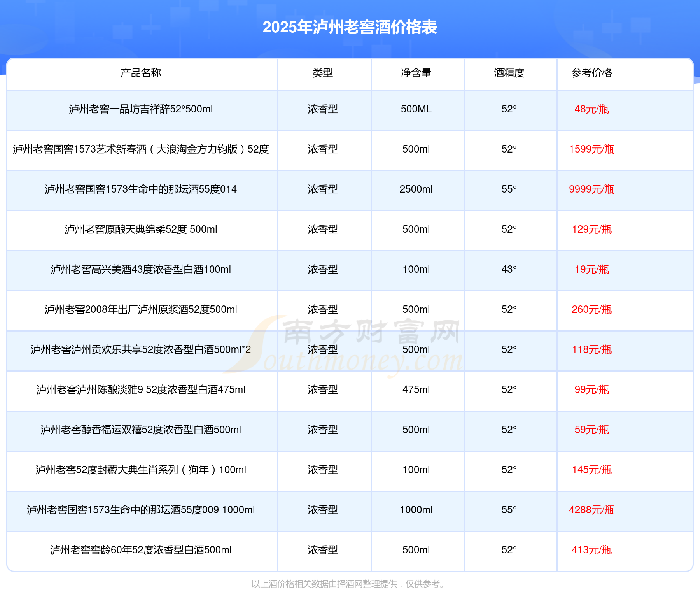
Task: Click the 4288元/瓶 price
Action: point(592,510)
